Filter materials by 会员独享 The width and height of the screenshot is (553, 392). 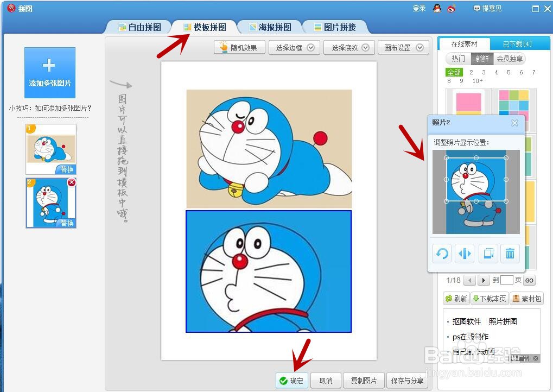[x=509, y=59]
